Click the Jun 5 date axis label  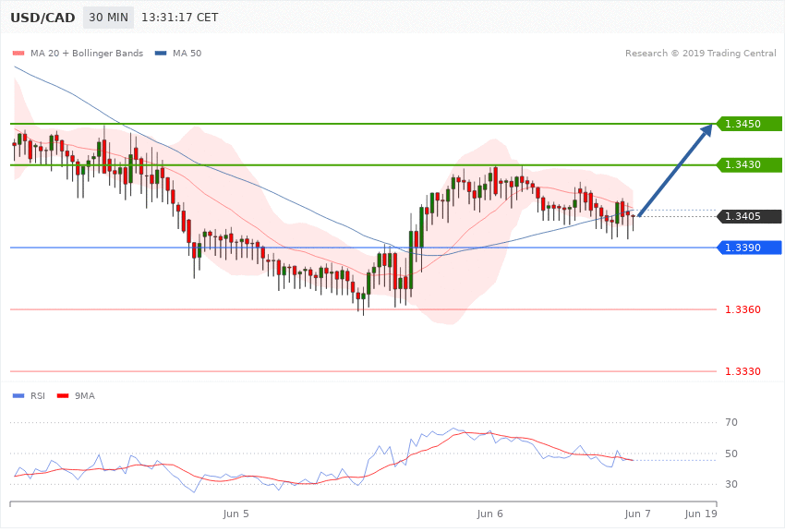[235, 514]
